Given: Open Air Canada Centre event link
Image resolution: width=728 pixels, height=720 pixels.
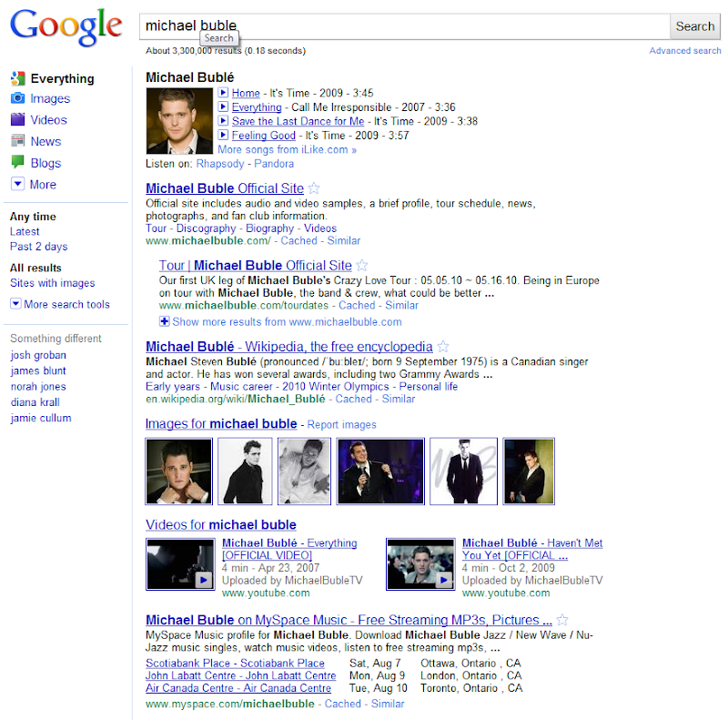Looking at the screenshot, I should tap(238, 688).
